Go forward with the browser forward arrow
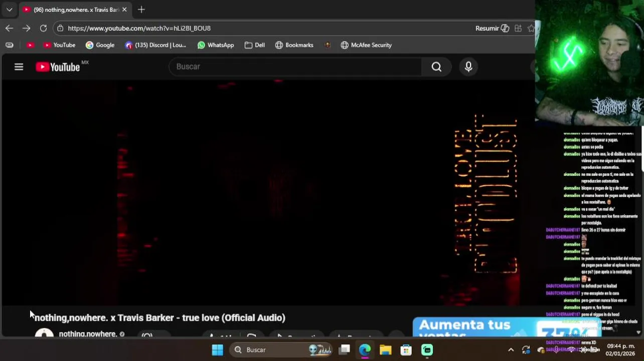Screen dimensions: 644x361 [26, 28]
